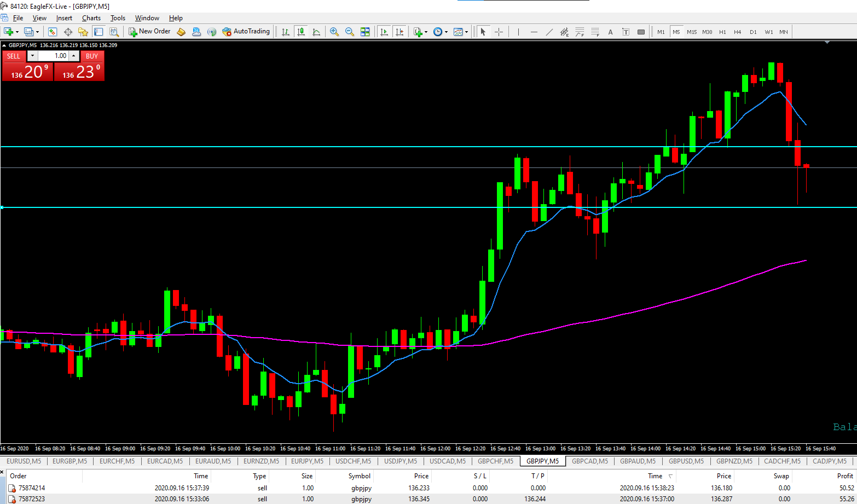Zoom out on the chart
857x504 pixels.
(349, 32)
